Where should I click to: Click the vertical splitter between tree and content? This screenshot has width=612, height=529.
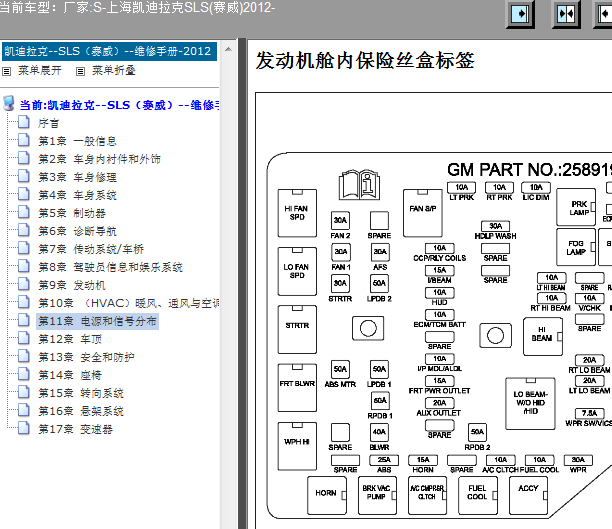pyautogui.click(x=242, y=283)
